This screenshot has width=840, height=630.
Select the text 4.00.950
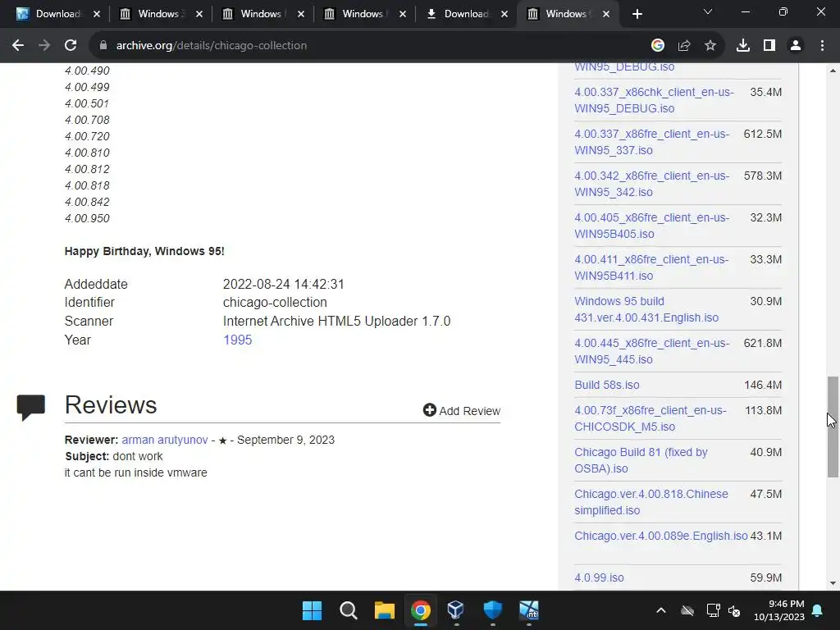(87, 218)
